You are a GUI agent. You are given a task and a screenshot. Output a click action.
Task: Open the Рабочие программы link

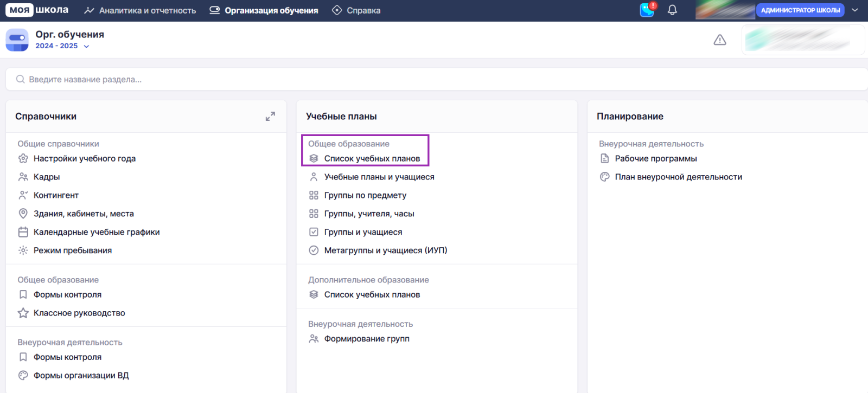coord(655,159)
